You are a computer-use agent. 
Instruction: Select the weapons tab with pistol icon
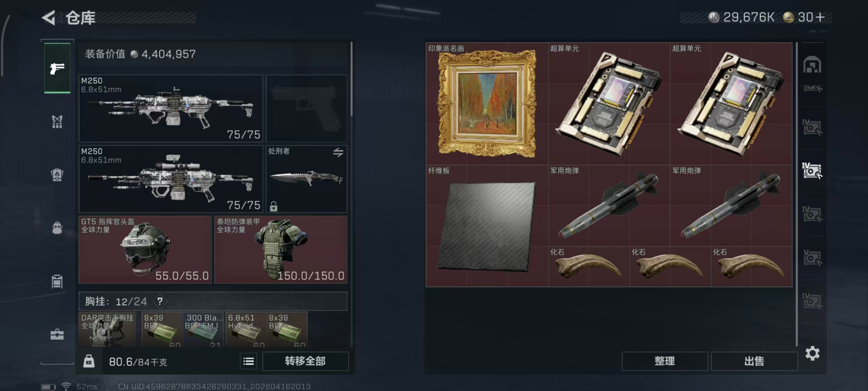tap(57, 68)
